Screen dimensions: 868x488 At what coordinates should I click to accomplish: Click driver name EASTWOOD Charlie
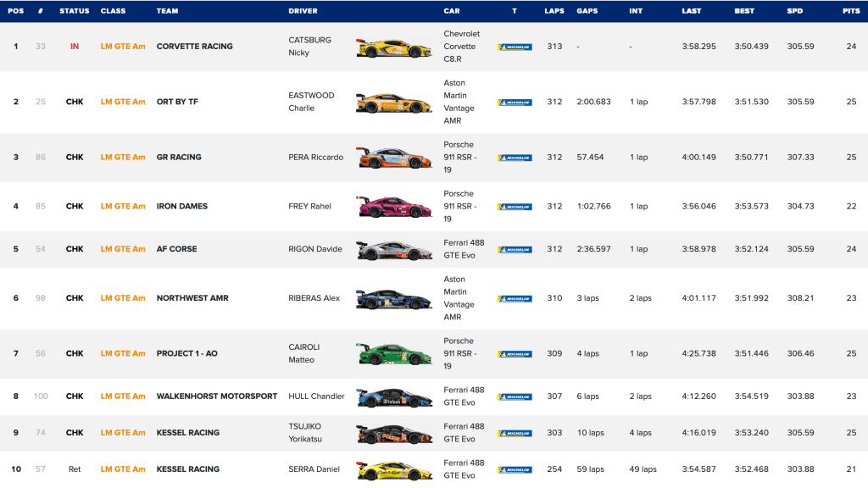(312, 102)
